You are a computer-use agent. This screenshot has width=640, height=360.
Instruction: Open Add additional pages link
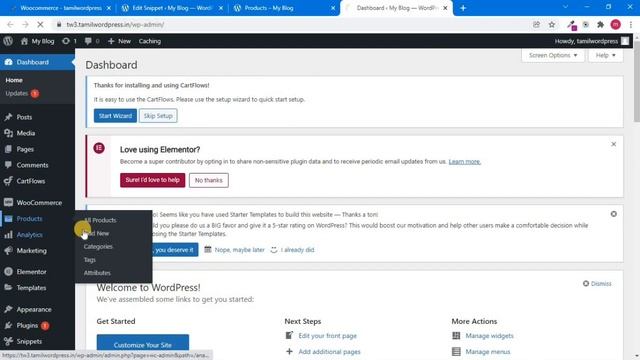[329, 351]
